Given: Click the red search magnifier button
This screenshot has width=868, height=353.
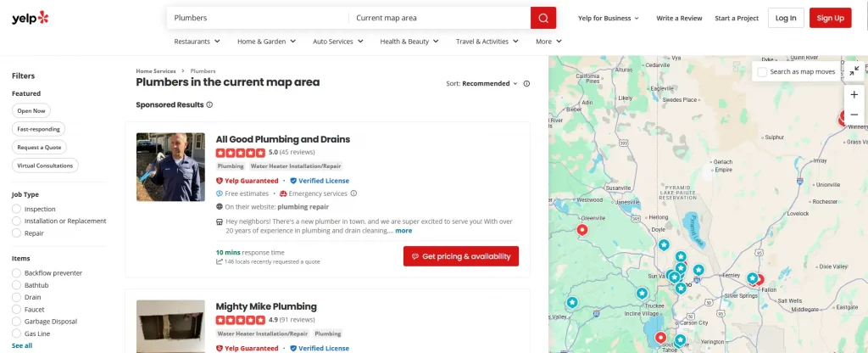Looking at the screenshot, I should click(x=543, y=18).
